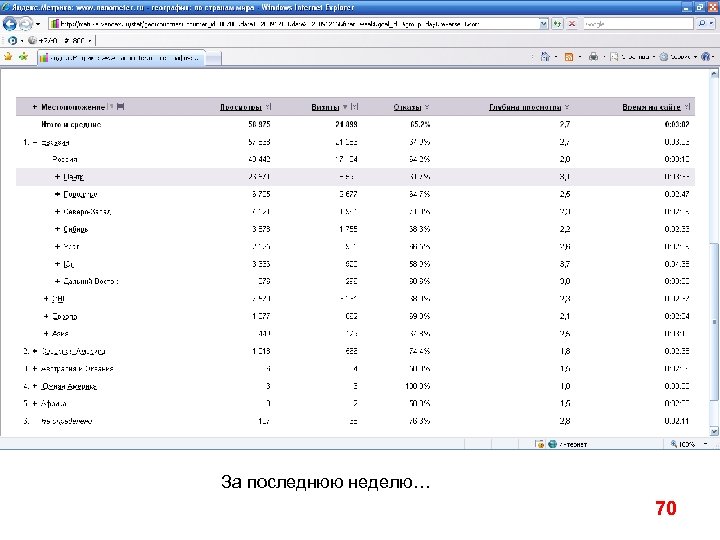Image resolution: width=720 pixels, height=540 pixels.
Task: Open the Page menu in command bar
Action: click(632, 56)
